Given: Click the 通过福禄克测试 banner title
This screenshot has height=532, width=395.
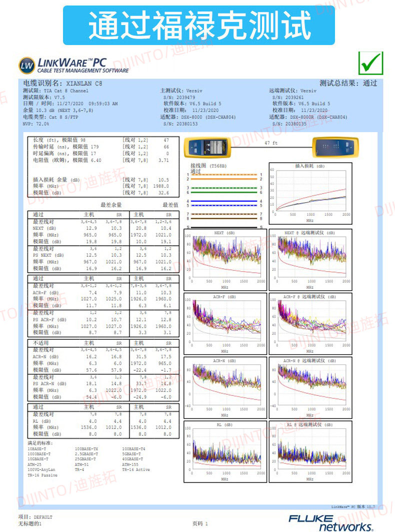Looking at the screenshot, I should tap(199, 26).
